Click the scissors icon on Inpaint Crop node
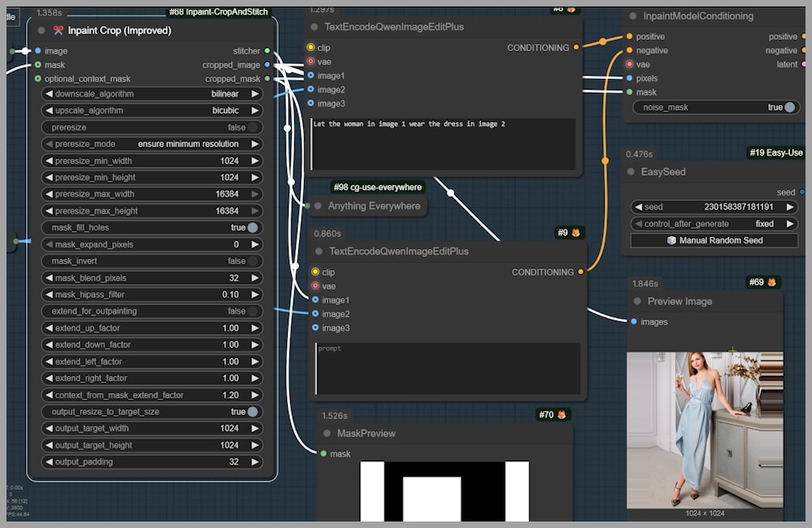This screenshot has width=812, height=528. [x=59, y=31]
